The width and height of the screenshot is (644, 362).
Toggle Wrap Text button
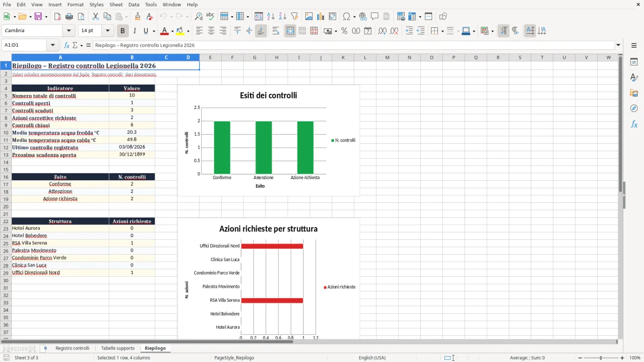[x=276, y=31]
